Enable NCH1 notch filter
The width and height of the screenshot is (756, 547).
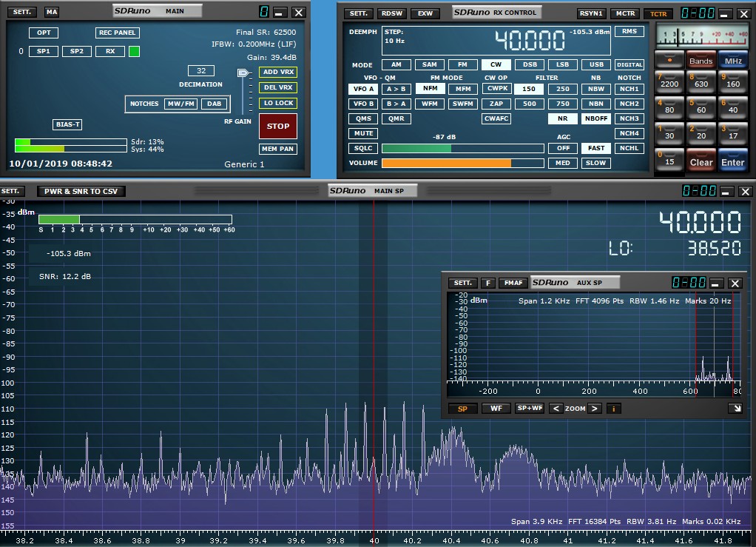click(630, 89)
